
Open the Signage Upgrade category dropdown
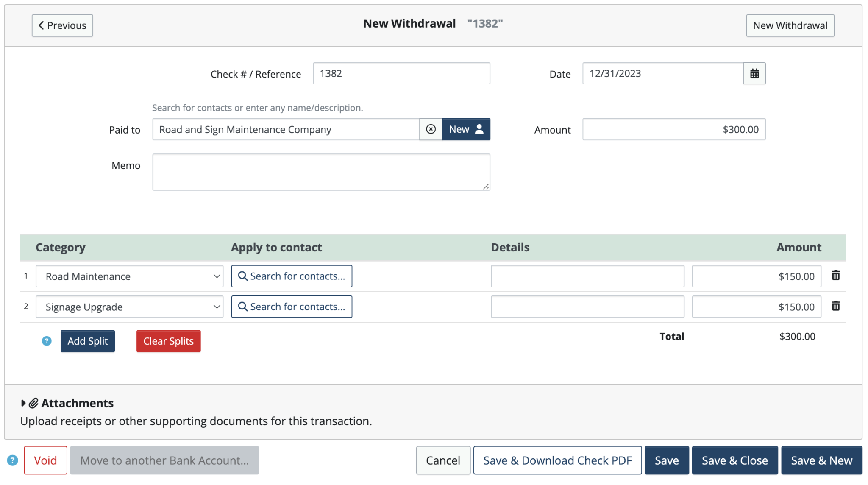(x=129, y=307)
